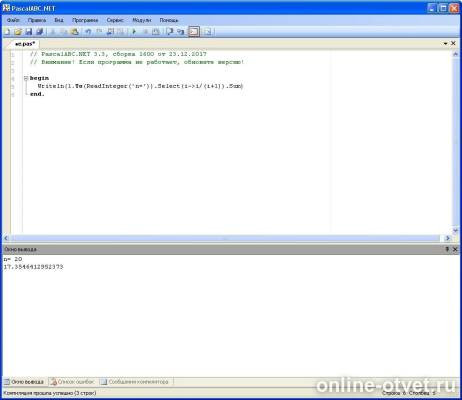Open the Программа menu
Screen dimensions: 462x400
point(85,20)
